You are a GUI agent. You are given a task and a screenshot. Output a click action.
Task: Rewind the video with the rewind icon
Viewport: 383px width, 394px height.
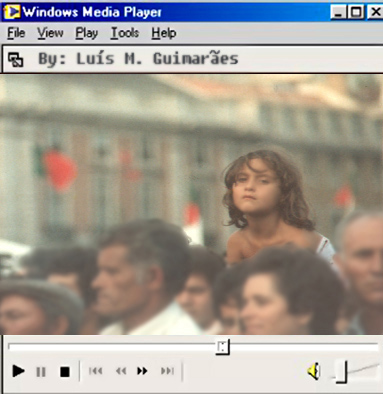121,371
